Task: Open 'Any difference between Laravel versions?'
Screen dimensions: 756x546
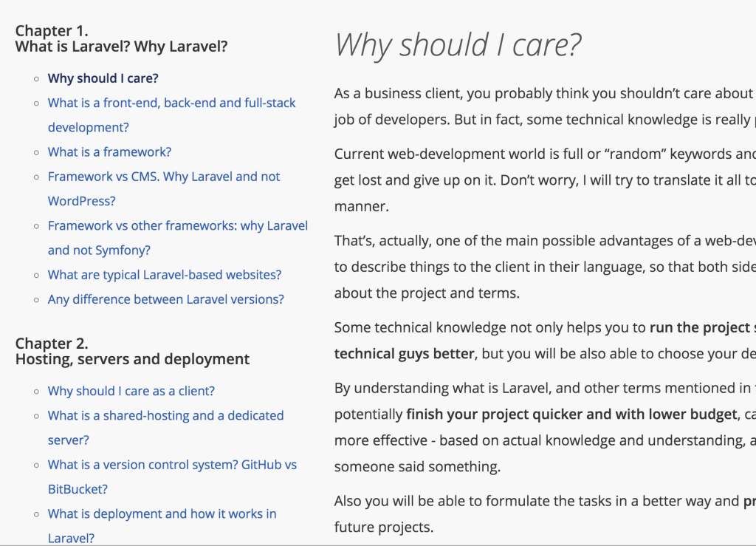Action: [x=166, y=299]
